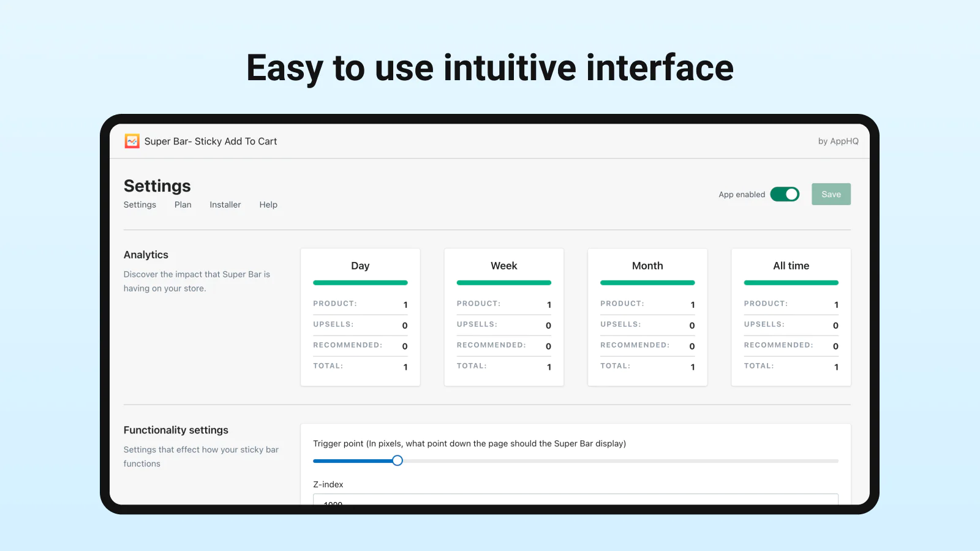Go to the Installer tab

(x=225, y=205)
